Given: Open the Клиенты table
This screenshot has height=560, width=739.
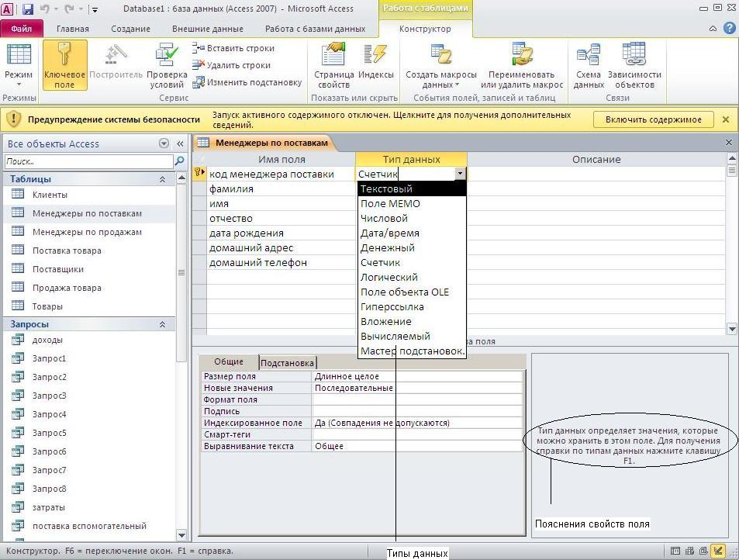Looking at the screenshot, I should pos(50,195).
